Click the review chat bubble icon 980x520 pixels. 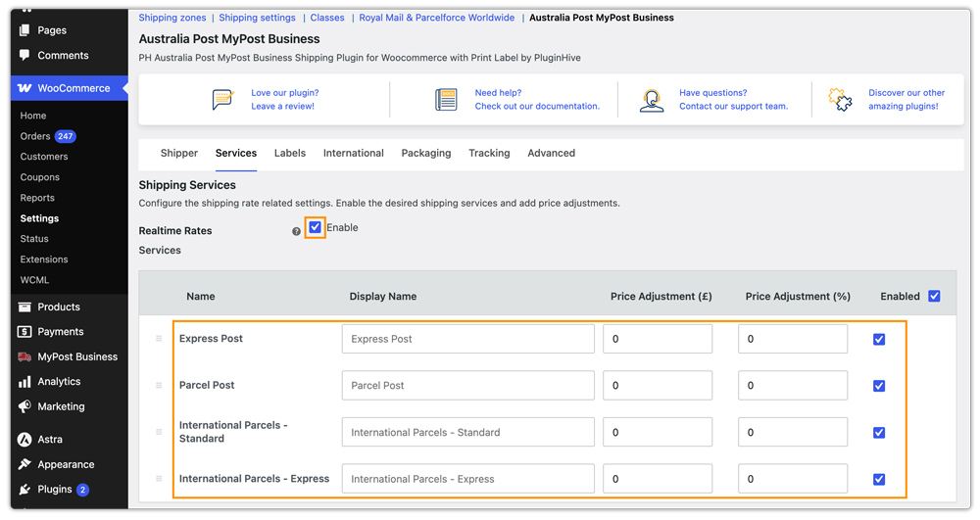pos(222,99)
